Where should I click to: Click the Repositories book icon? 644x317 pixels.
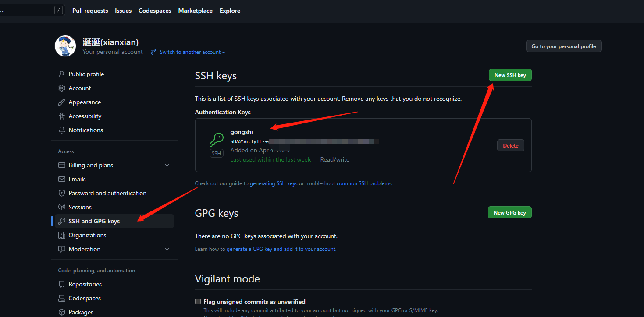click(62, 284)
